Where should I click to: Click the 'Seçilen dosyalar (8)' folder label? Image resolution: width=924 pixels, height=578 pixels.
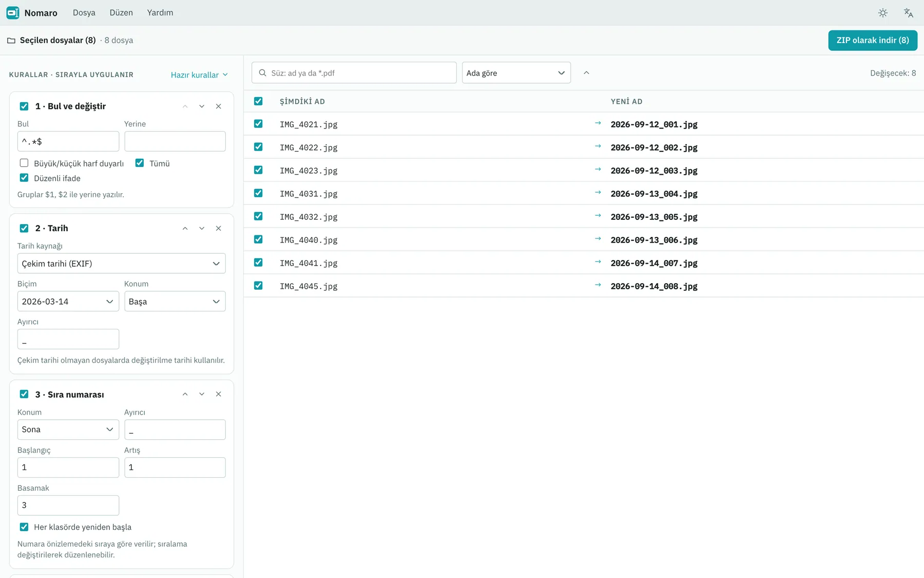click(58, 40)
